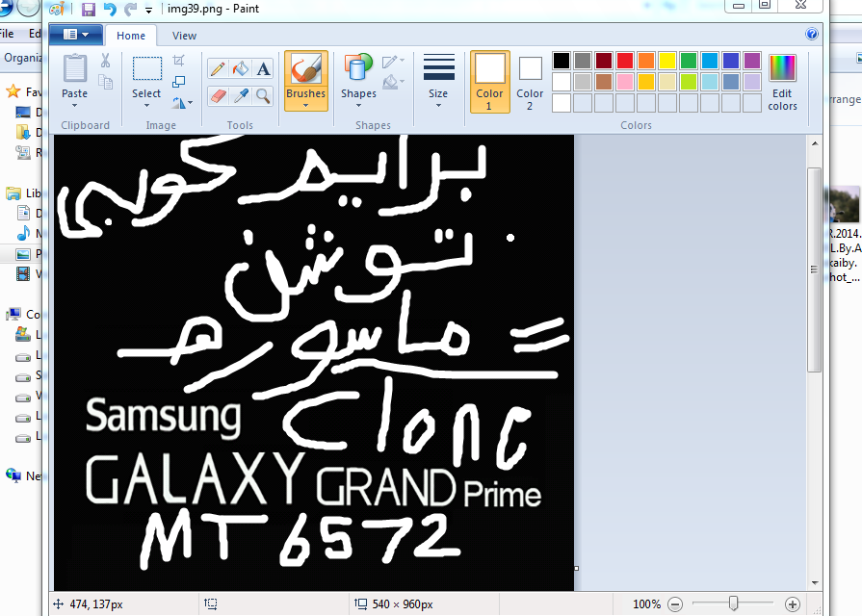The image size is (862, 616).
Task: Select the Color picker eyedropper tool
Action: [240, 96]
